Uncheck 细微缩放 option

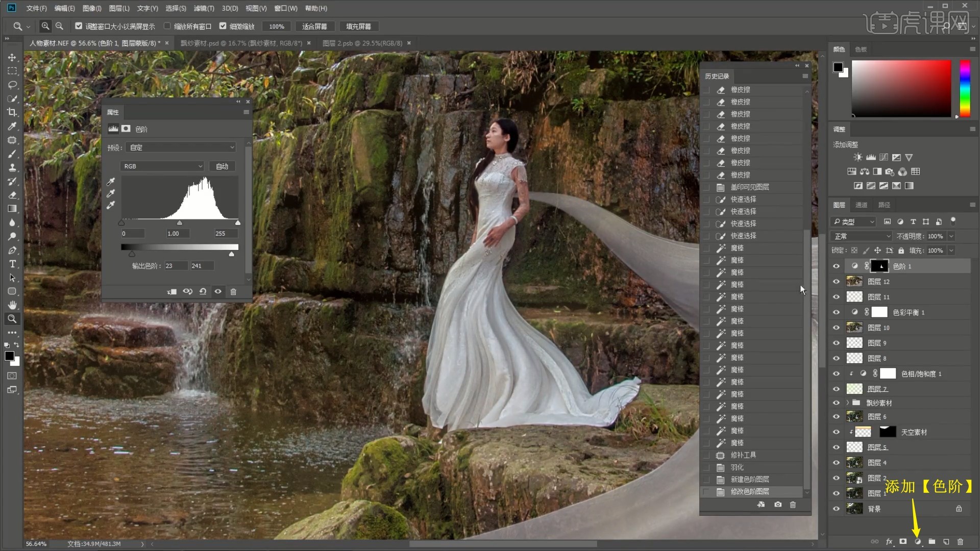(x=223, y=26)
